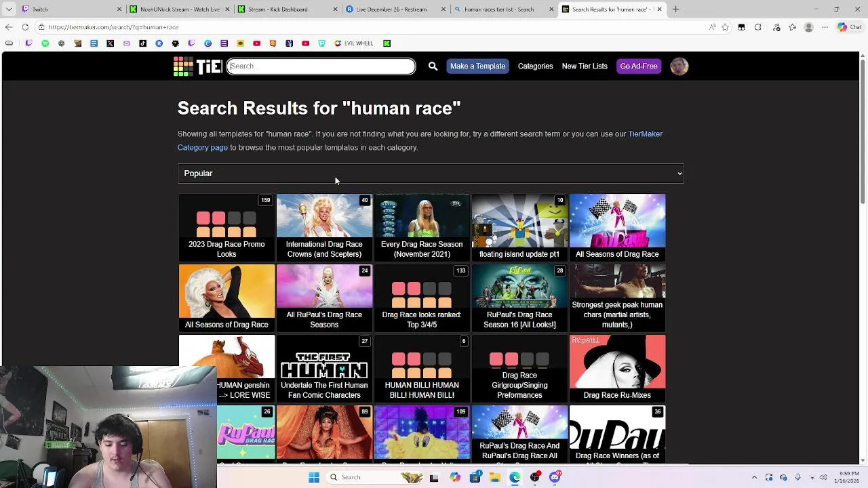The height and width of the screenshot is (488, 868).
Task: Open New Tier Lists link
Action: 585,66
